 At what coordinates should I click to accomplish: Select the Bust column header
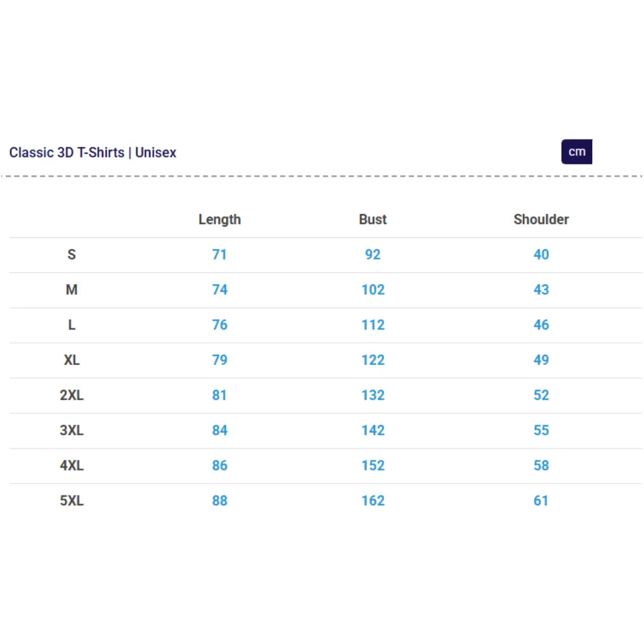(373, 219)
